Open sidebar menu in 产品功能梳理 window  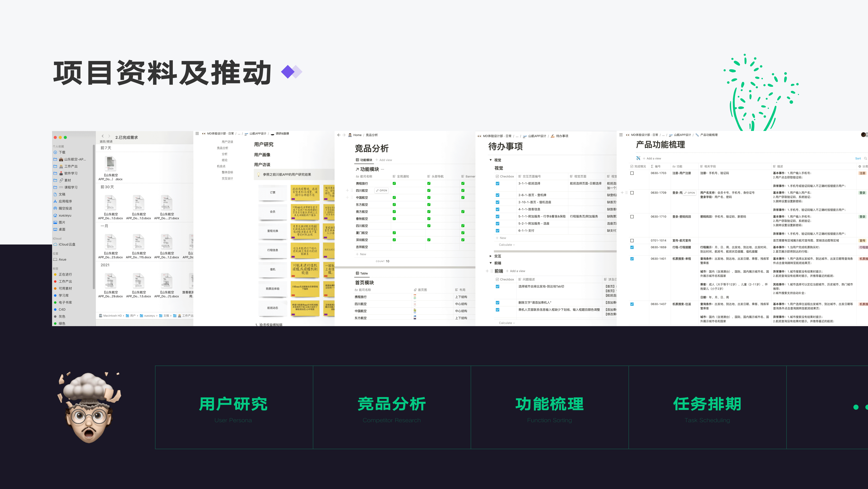pos(621,135)
